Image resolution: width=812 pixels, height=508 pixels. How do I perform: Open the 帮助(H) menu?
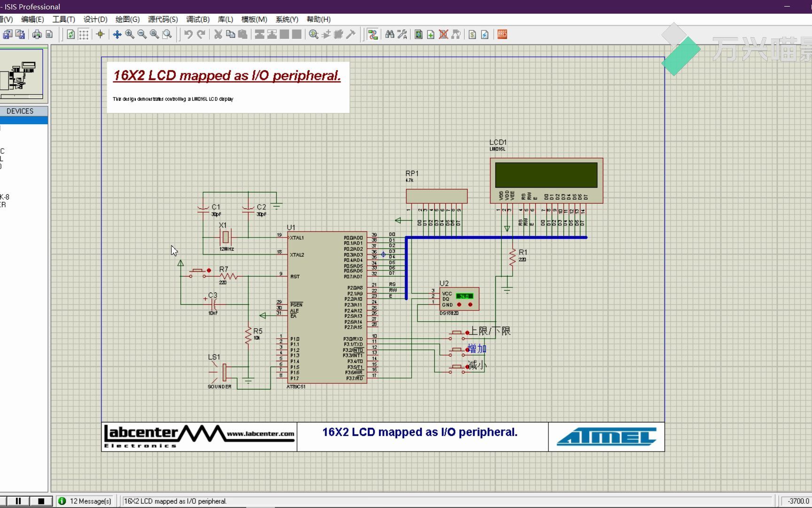[x=319, y=19]
